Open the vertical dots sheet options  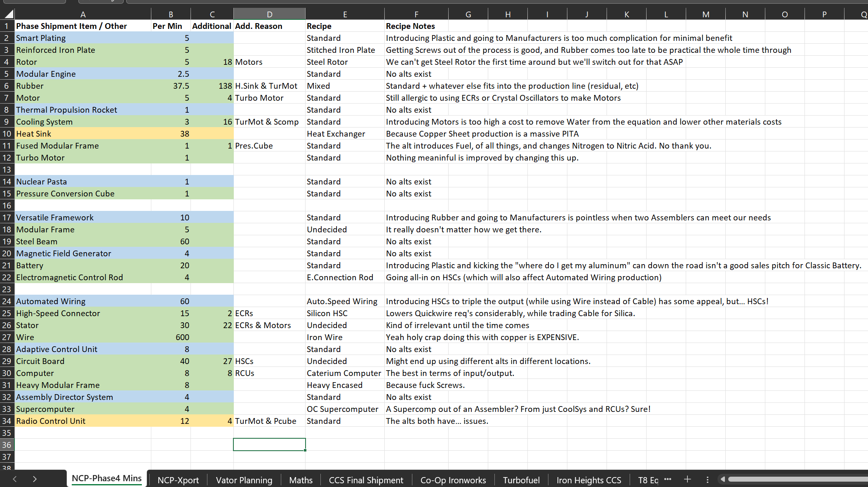tap(708, 480)
